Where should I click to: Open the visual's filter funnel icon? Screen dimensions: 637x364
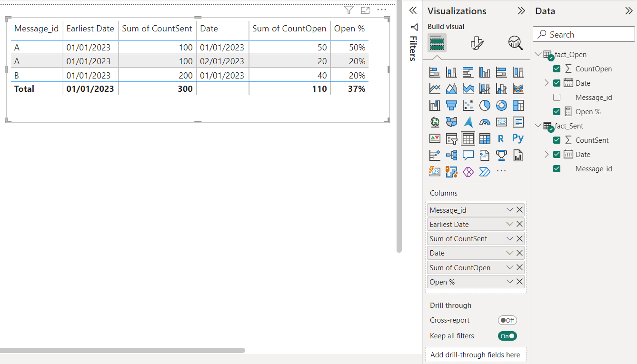[x=349, y=10]
